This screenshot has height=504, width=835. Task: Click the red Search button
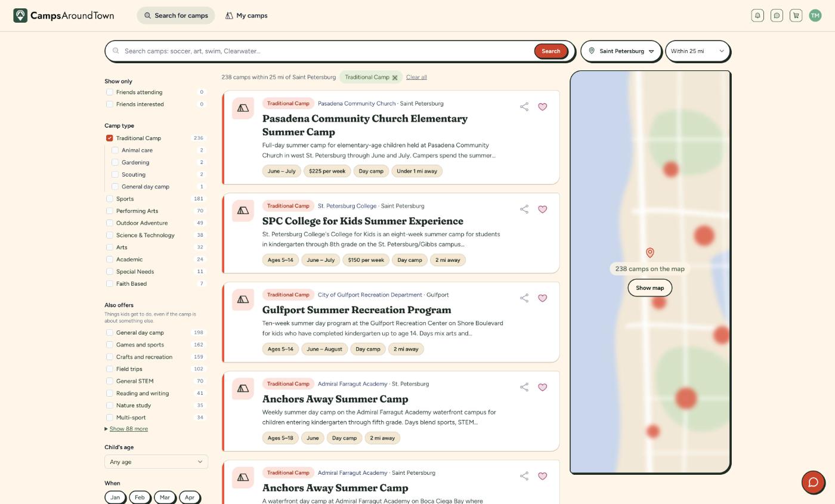(551, 51)
